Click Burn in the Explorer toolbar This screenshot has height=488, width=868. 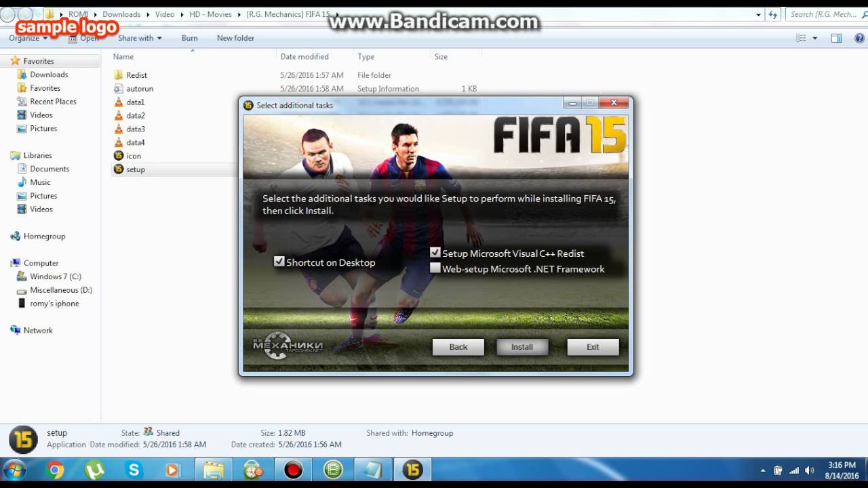190,38
